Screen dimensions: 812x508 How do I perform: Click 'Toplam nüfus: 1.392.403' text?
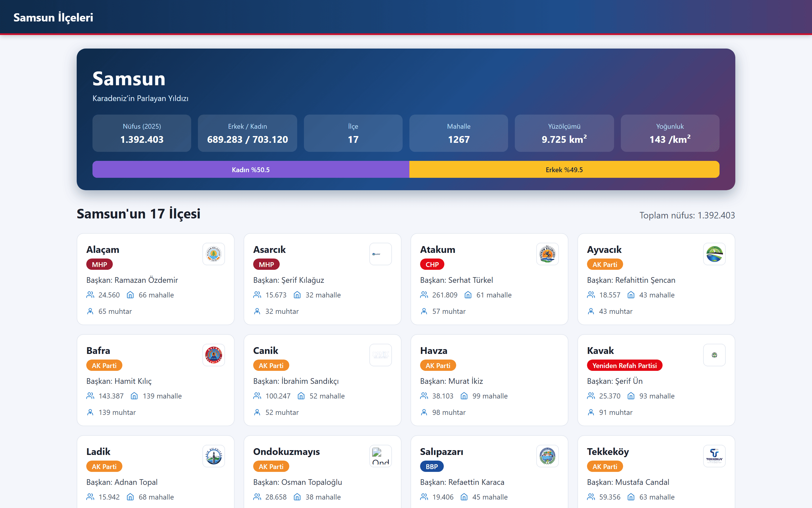click(687, 215)
